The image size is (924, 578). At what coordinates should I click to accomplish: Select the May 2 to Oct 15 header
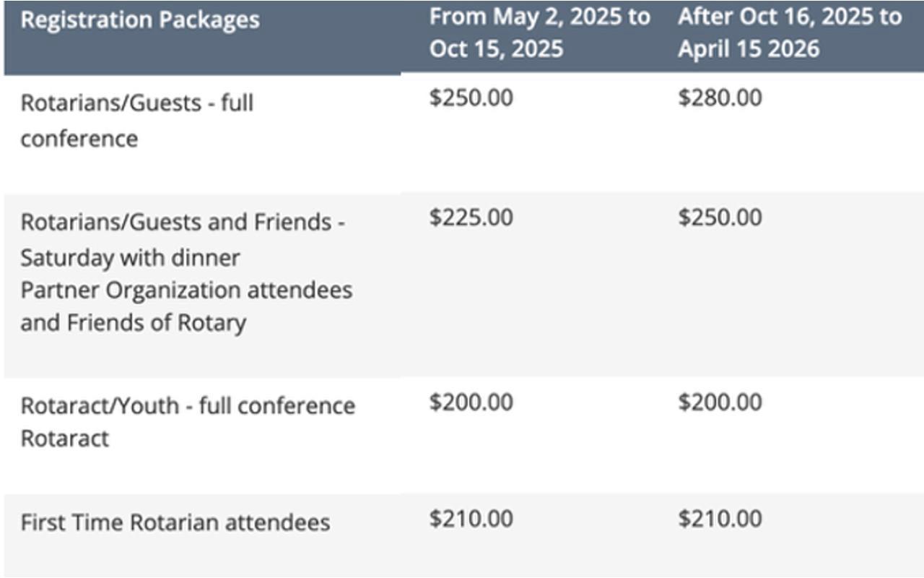click(539, 33)
